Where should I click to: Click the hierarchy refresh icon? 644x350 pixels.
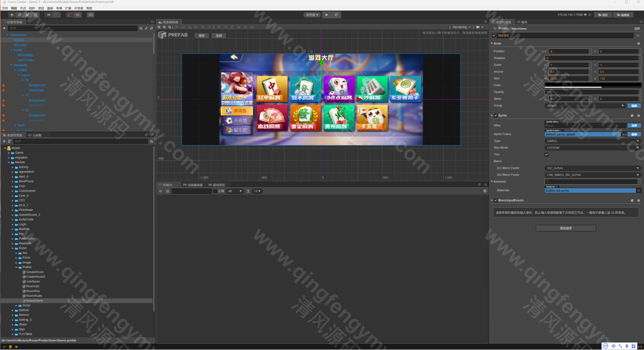pos(151,28)
